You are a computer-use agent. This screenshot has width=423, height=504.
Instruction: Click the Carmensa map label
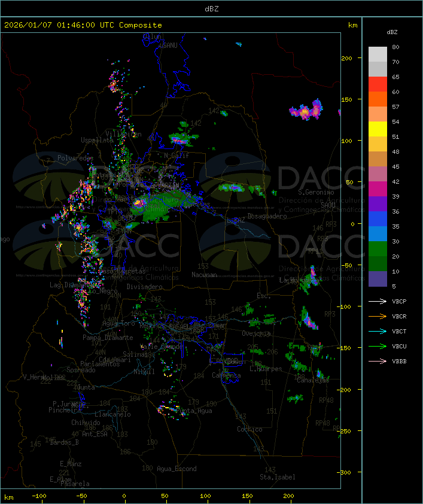[x=226, y=375]
